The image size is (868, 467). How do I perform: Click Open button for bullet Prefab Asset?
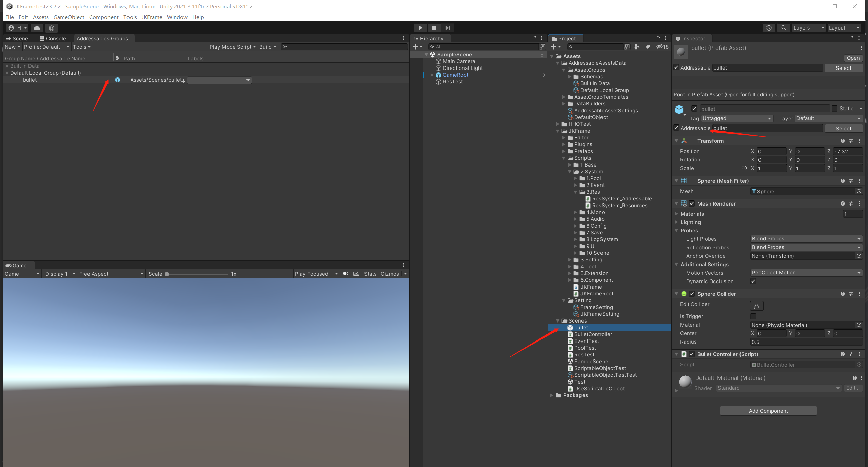pos(852,58)
